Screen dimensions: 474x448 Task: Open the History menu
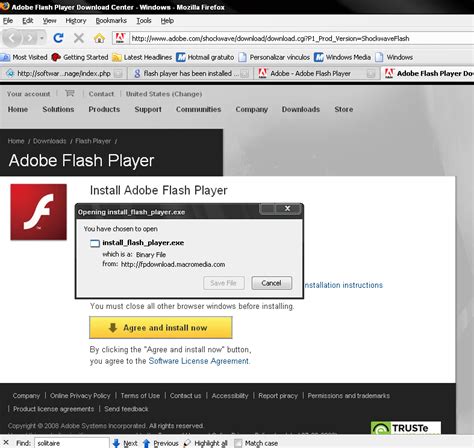point(76,21)
